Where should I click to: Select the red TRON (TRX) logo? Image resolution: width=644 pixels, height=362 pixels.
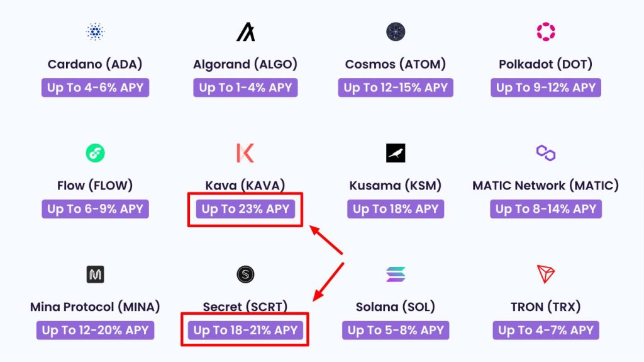546,274
